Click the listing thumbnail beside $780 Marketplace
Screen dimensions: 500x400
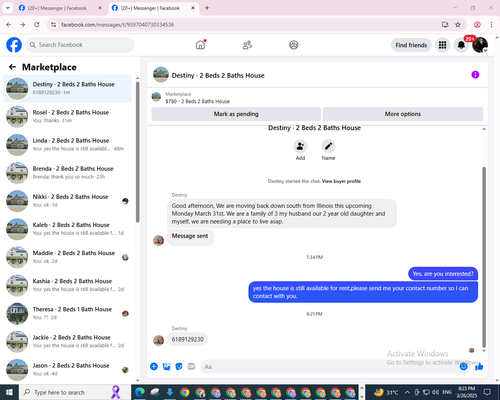tap(156, 97)
